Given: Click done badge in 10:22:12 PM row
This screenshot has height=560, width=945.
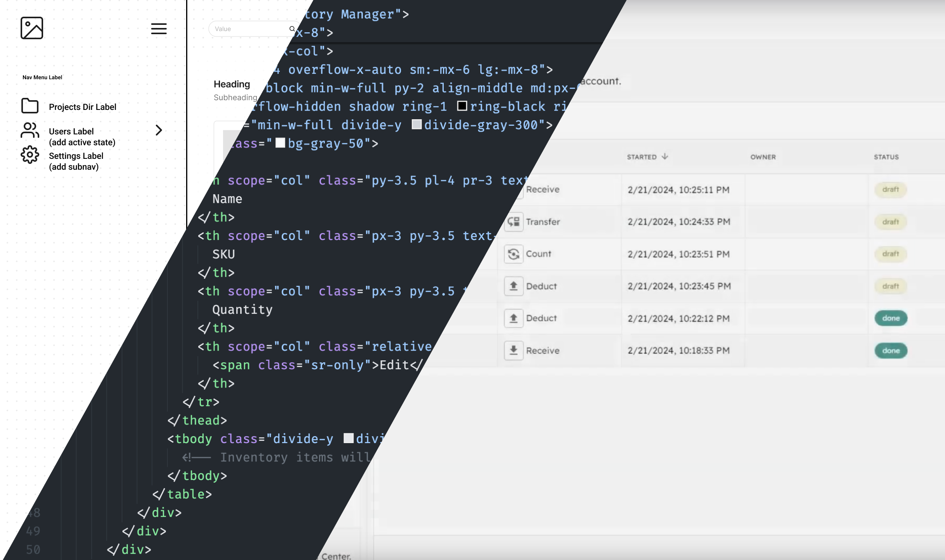Looking at the screenshot, I should click(891, 318).
